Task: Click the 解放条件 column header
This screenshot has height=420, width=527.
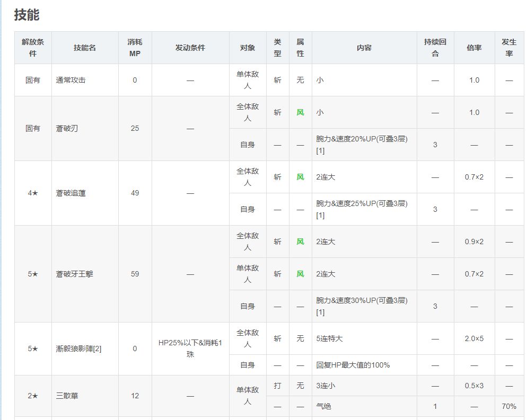Action: [x=33, y=48]
